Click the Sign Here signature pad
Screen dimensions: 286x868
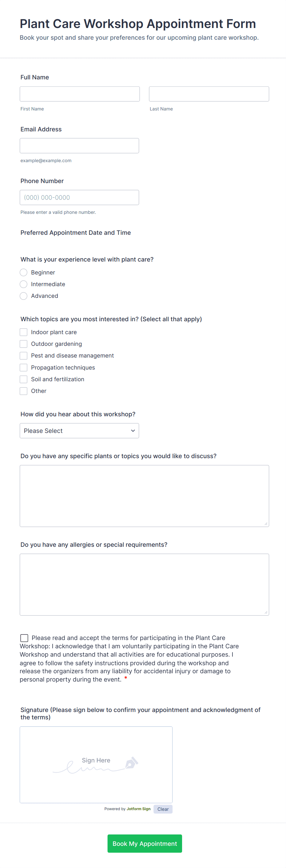click(96, 765)
